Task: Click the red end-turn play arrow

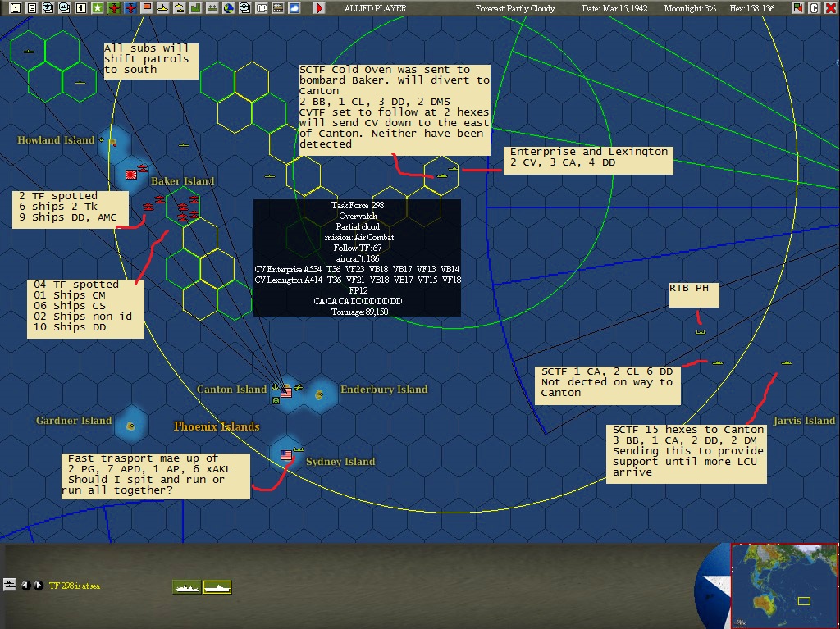Action: 319,8
